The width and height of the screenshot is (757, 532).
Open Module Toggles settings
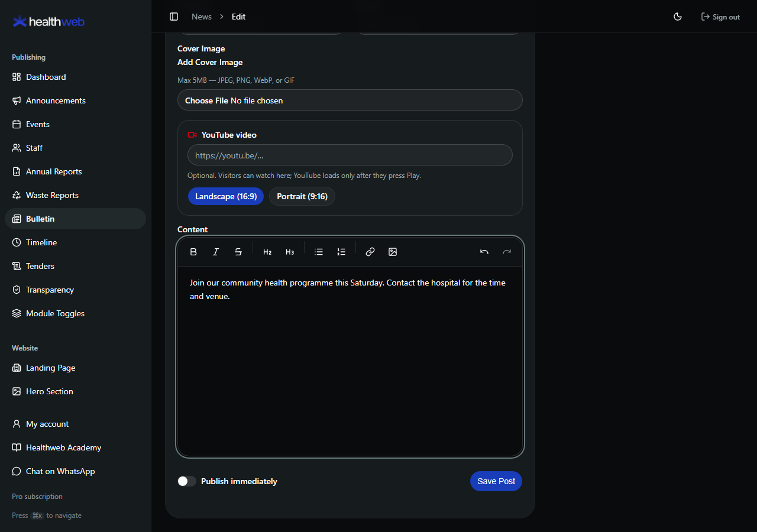tap(75, 313)
